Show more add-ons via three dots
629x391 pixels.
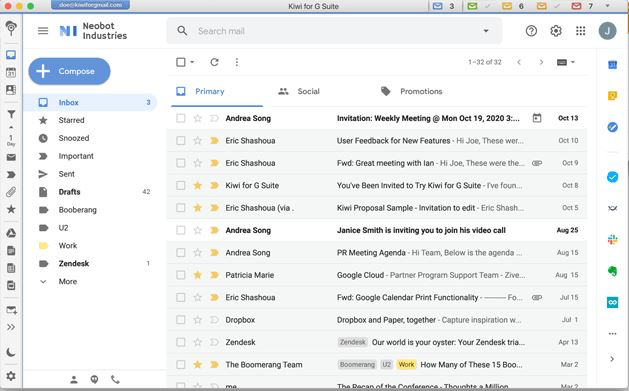[x=612, y=334]
